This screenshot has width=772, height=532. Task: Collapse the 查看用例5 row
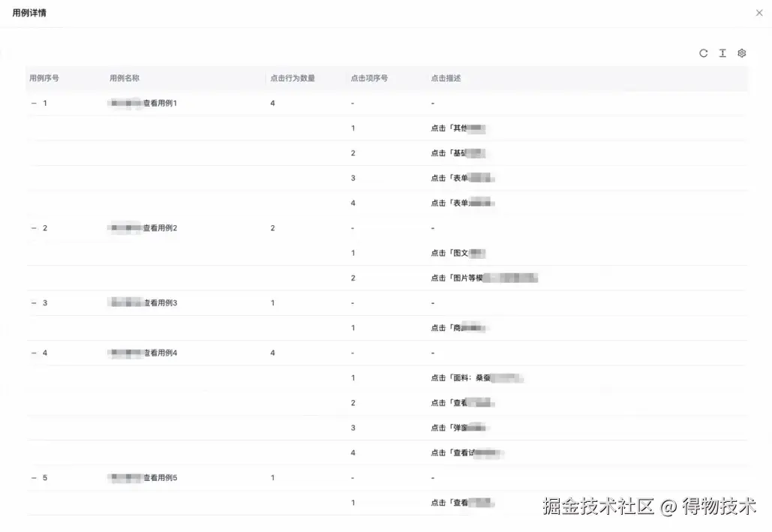[x=33, y=477]
